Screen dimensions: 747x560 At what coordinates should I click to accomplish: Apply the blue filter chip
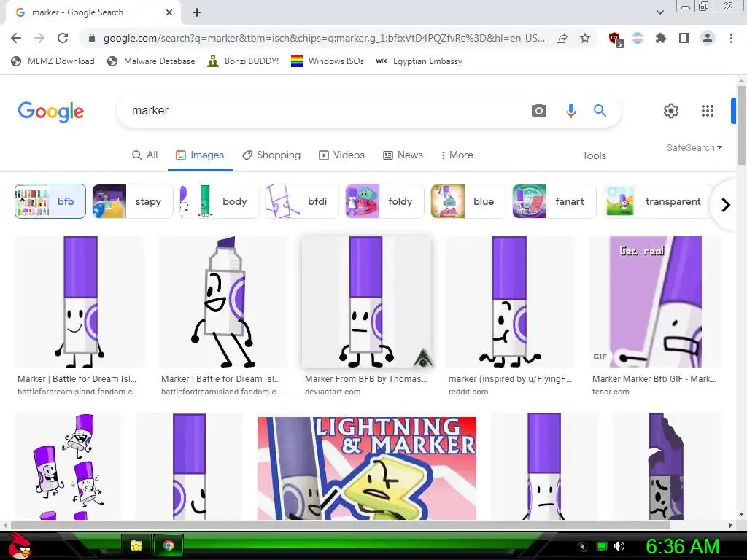[x=468, y=201]
